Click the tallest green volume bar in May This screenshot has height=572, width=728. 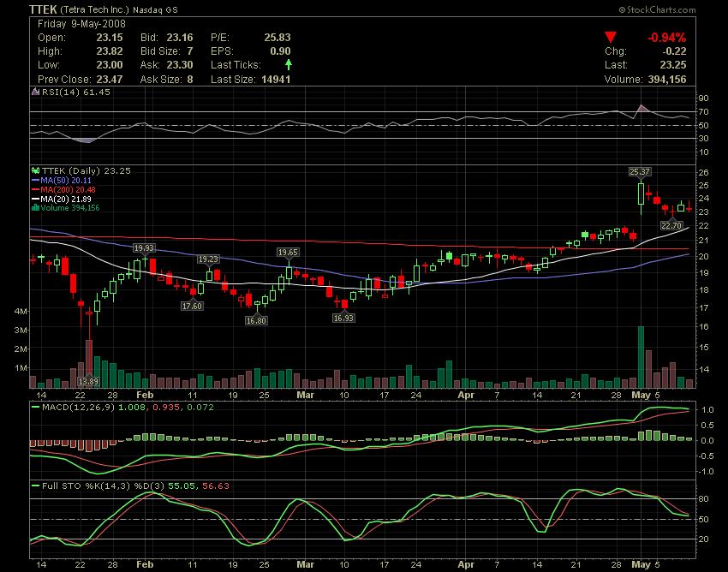641,357
